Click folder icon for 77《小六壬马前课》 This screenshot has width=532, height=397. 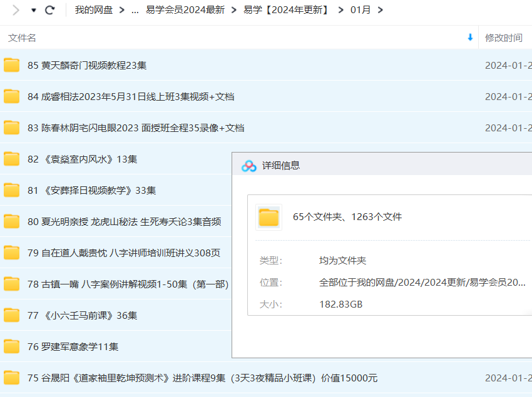point(12,315)
